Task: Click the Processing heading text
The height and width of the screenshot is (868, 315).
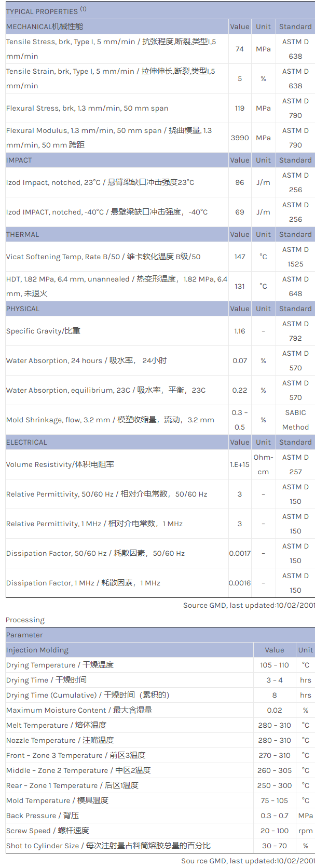Action: pyautogui.click(x=25, y=620)
